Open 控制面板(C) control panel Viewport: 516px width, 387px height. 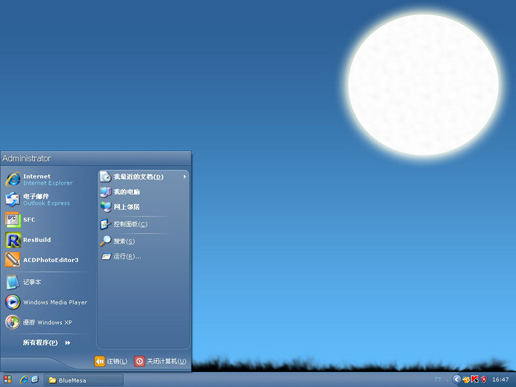[144, 224]
